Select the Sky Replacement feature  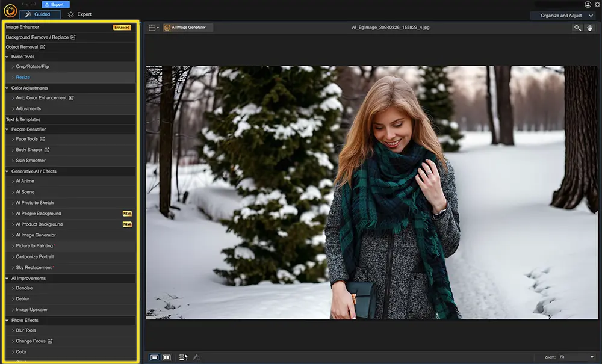33,267
